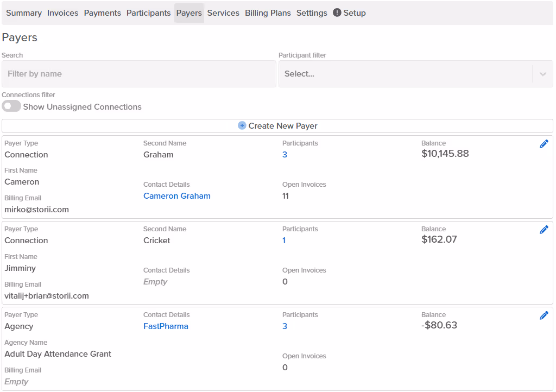Click the exclamation icon next to Setup
The width and height of the screenshot is (556, 392).
[337, 12]
